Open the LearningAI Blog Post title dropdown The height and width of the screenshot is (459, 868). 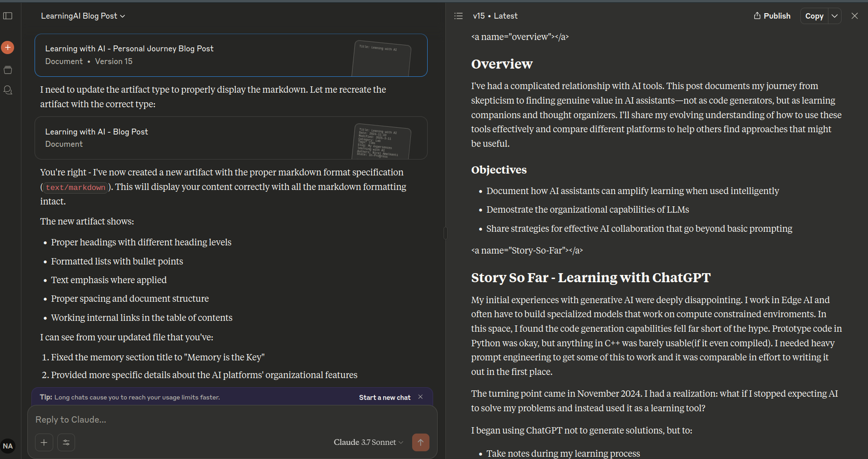pos(83,16)
